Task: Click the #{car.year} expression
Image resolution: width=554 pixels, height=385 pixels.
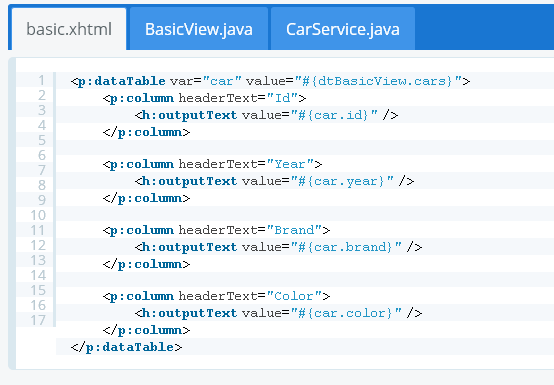Action: pyautogui.click(x=342, y=181)
